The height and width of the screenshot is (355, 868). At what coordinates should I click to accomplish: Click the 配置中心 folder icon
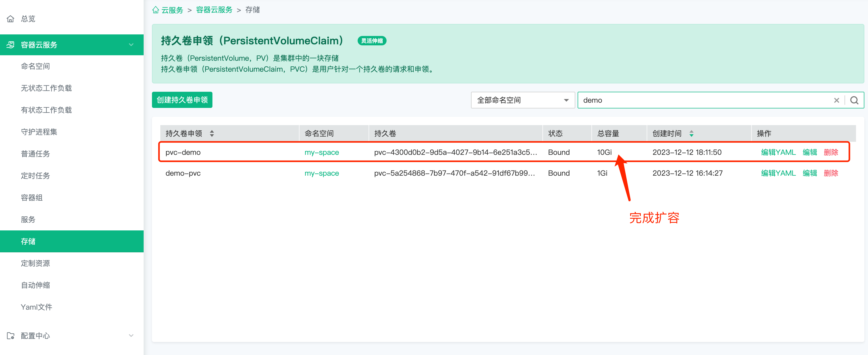tap(10, 335)
